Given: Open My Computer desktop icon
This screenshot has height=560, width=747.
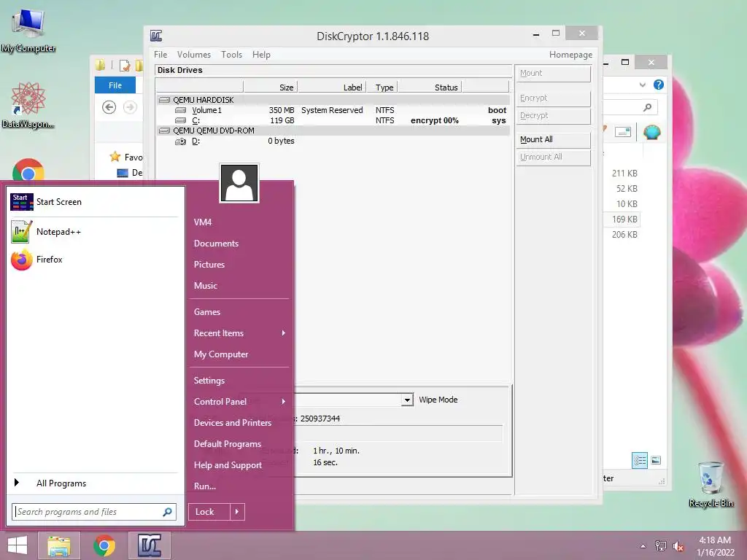Looking at the screenshot, I should tap(28, 31).
